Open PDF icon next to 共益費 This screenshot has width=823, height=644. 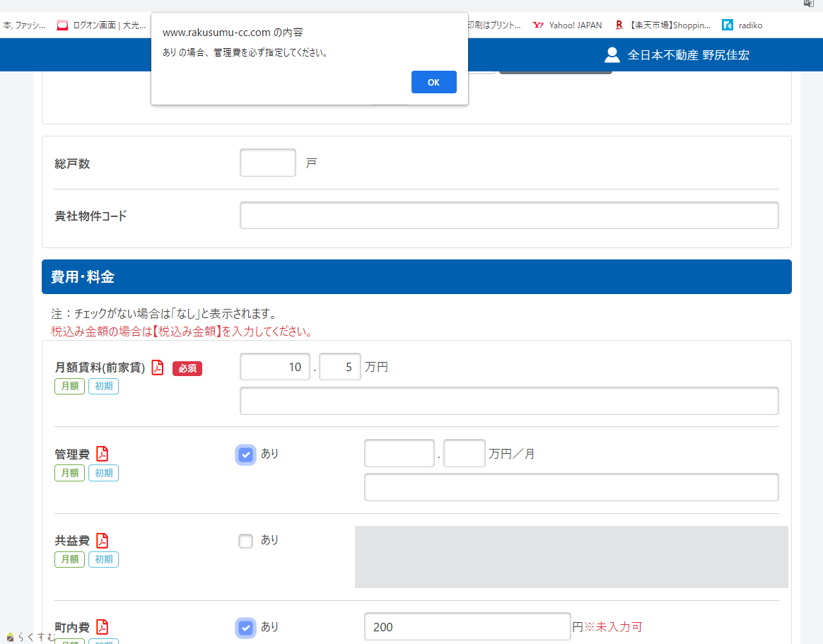coord(103,541)
